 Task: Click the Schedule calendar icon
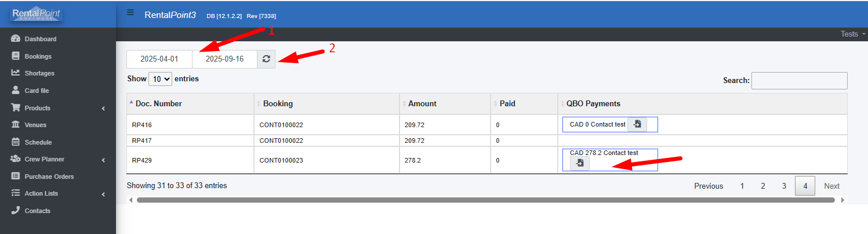(16, 142)
